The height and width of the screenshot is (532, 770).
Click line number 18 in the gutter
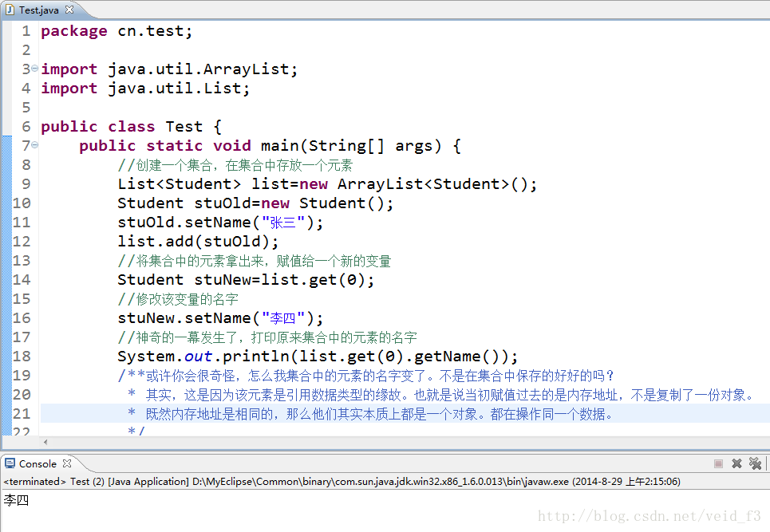pyautogui.click(x=22, y=357)
